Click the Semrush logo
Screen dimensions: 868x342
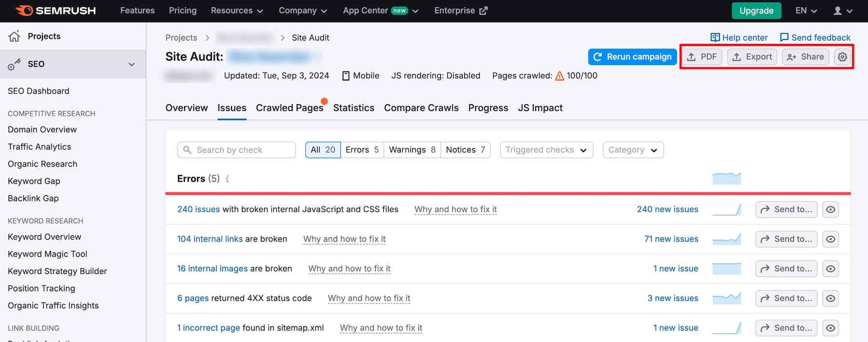pos(55,11)
